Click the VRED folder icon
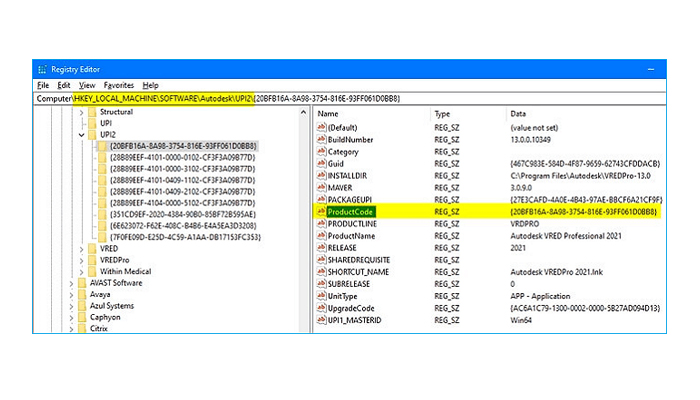Viewport: 700px width, 400px height. click(x=92, y=249)
